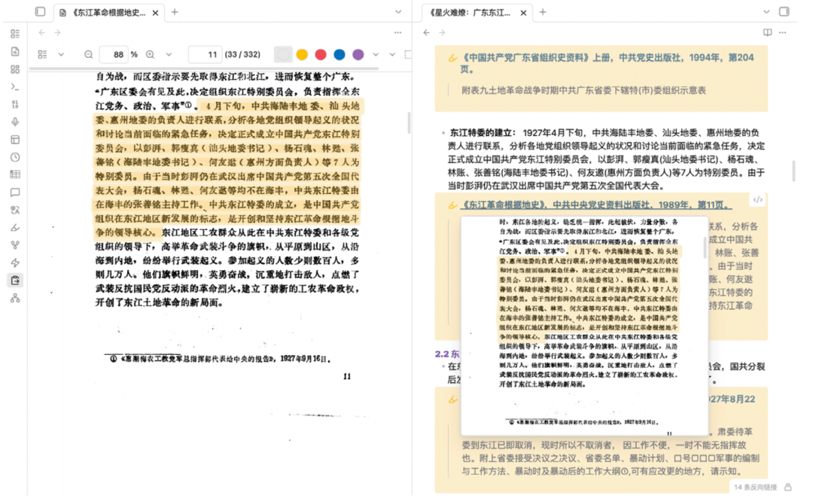
Task: Zoom out the PDF document
Action: (89, 54)
